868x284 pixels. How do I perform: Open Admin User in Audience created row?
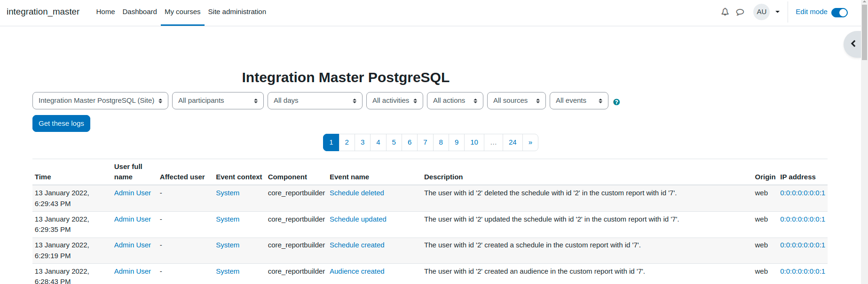pos(133,271)
